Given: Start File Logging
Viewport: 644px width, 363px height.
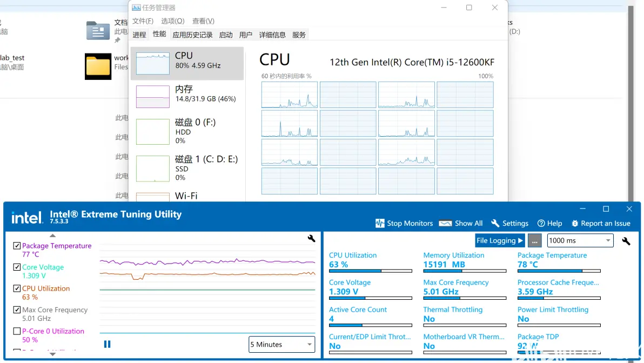Looking at the screenshot, I should click(500, 240).
